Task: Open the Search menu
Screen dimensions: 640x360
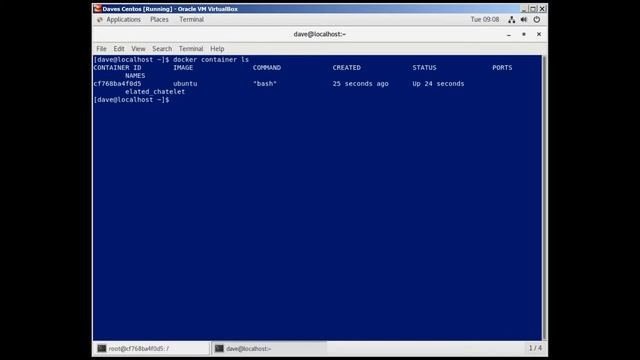Action: click(162, 49)
